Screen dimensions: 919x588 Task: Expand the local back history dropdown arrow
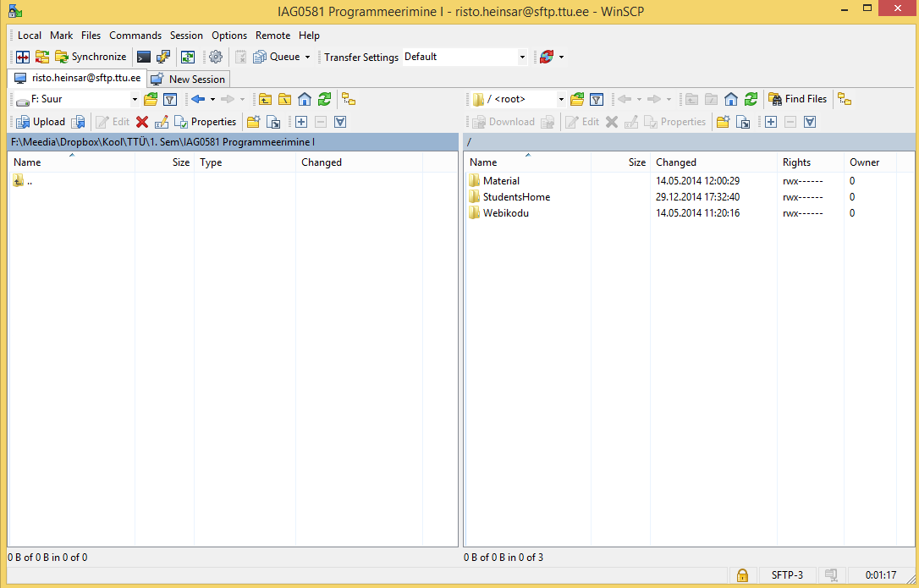coord(212,99)
